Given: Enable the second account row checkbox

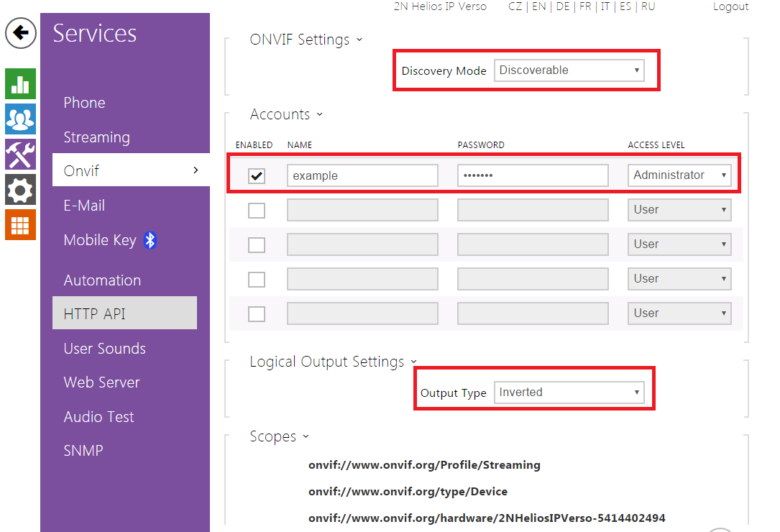Looking at the screenshot, I should click(256, 210).
